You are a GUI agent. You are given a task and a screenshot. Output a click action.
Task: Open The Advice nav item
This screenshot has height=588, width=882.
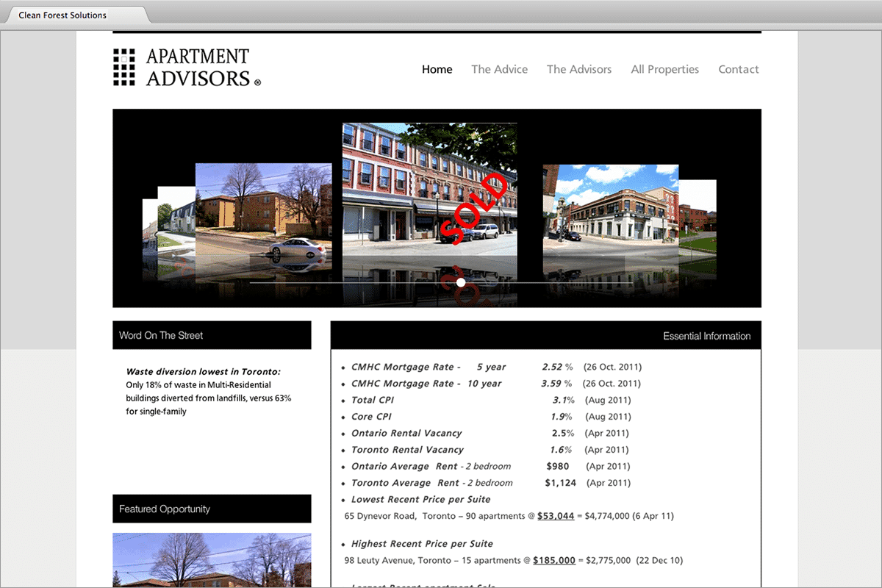coord(499,69)
